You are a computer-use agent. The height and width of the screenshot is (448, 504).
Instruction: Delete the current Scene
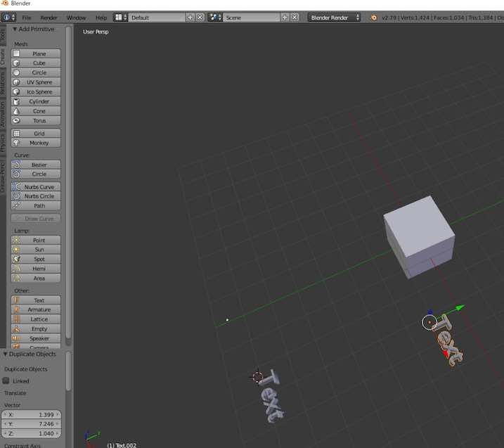(295, 18)
